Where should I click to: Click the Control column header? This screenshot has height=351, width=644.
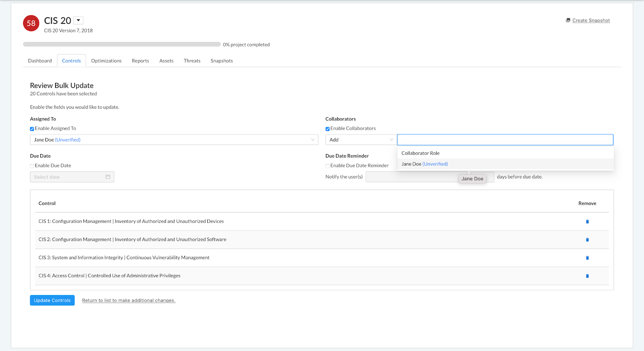coord(47,204)
